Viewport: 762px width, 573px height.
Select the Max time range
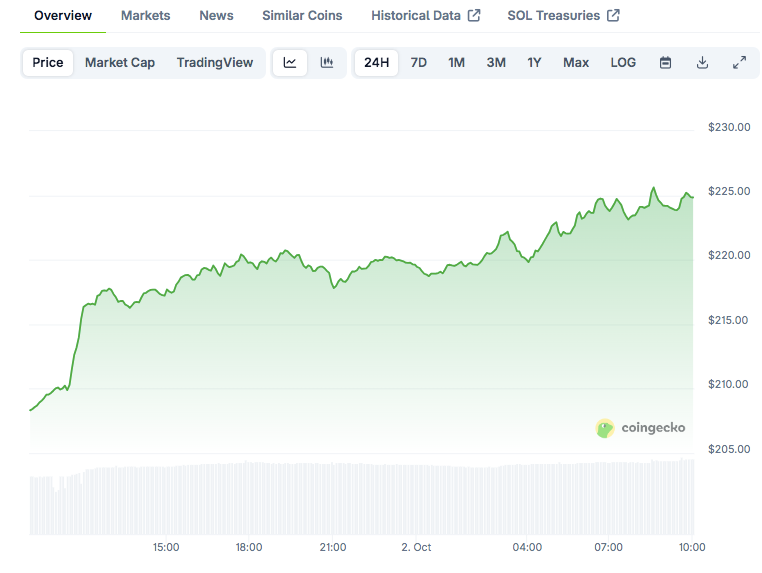[x=576, y=62]
